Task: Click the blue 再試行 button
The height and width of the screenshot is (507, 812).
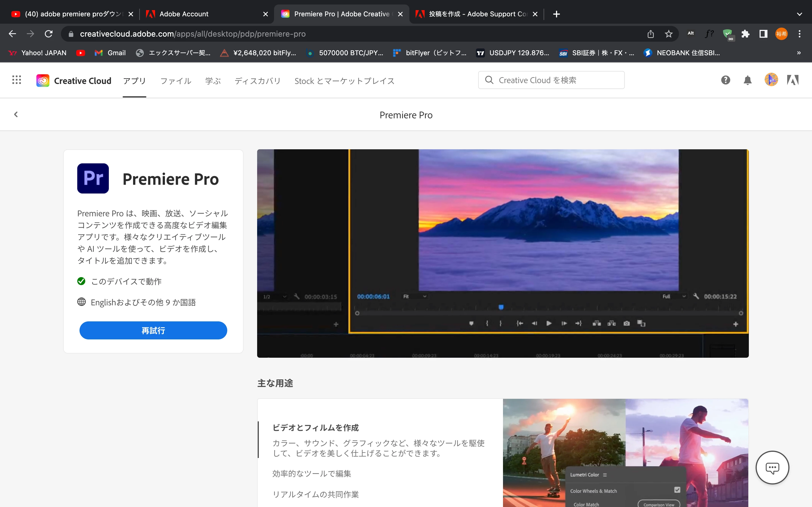Action: (x=153, y=331)
